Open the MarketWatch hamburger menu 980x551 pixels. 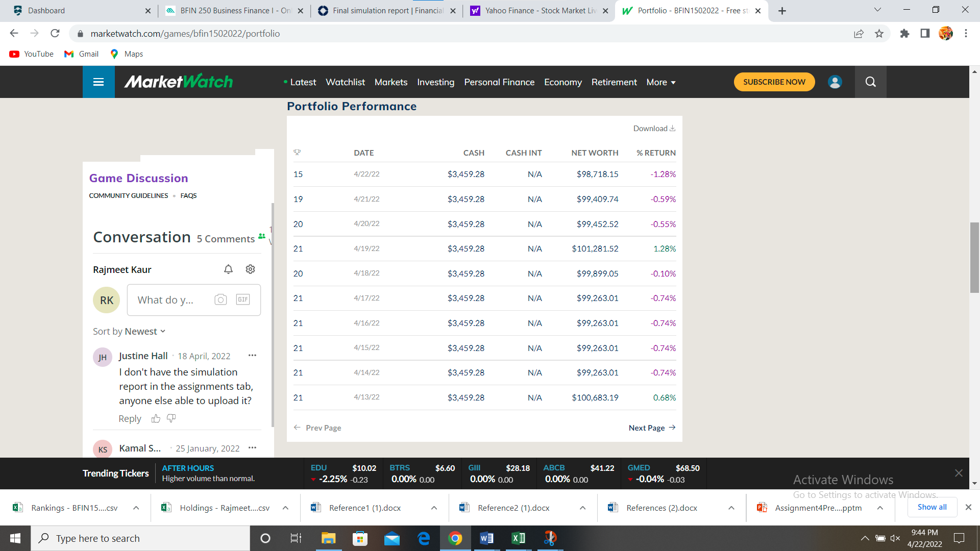99,82
